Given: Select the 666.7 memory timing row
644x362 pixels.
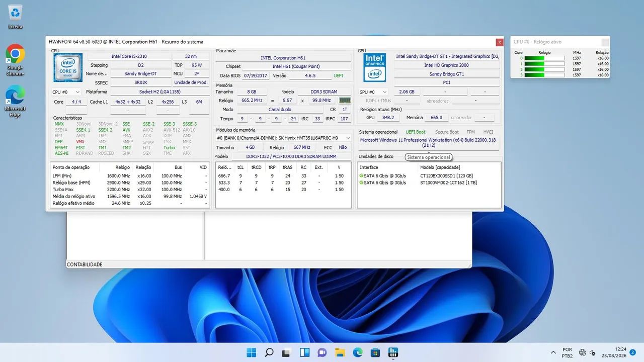Looking at the screenshot, I should [x=283, y=175].
